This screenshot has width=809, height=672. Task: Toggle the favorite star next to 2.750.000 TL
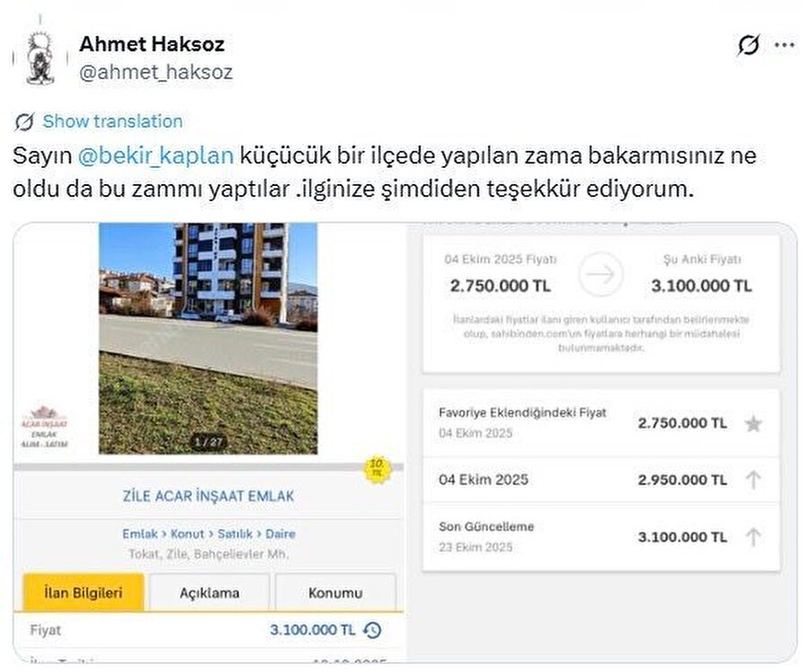coord(753,424)
